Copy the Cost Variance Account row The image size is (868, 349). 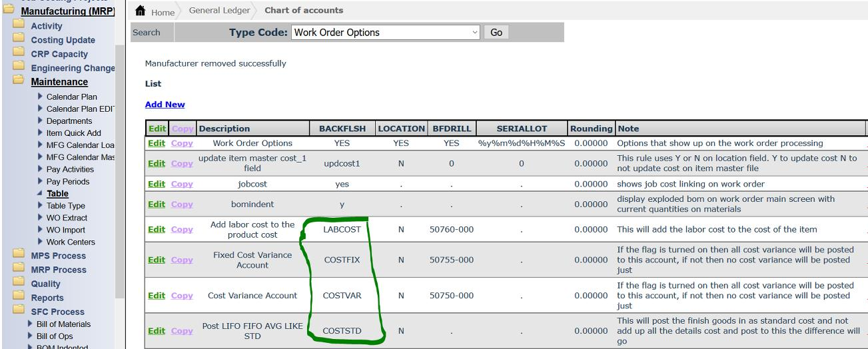tap(182, 296)
